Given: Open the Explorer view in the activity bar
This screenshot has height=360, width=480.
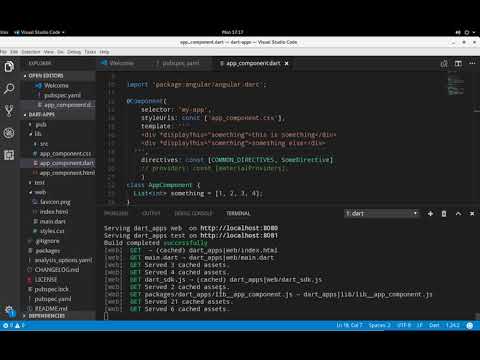Looking at the screenshot, I should (9, 66).
